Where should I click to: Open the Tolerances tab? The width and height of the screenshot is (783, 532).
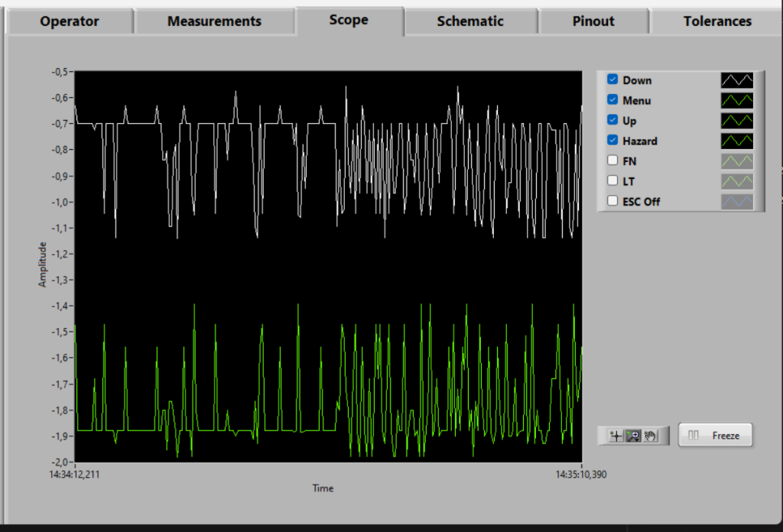point(717,21)
